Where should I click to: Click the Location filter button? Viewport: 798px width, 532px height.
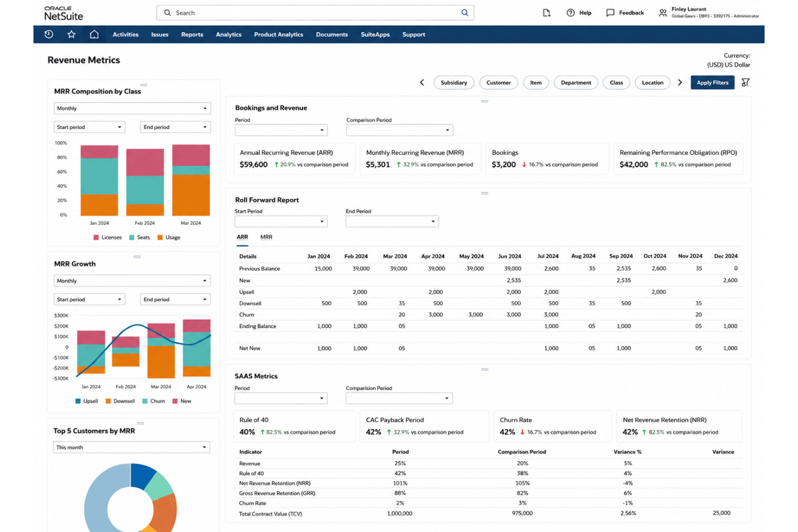coord(652,82)
